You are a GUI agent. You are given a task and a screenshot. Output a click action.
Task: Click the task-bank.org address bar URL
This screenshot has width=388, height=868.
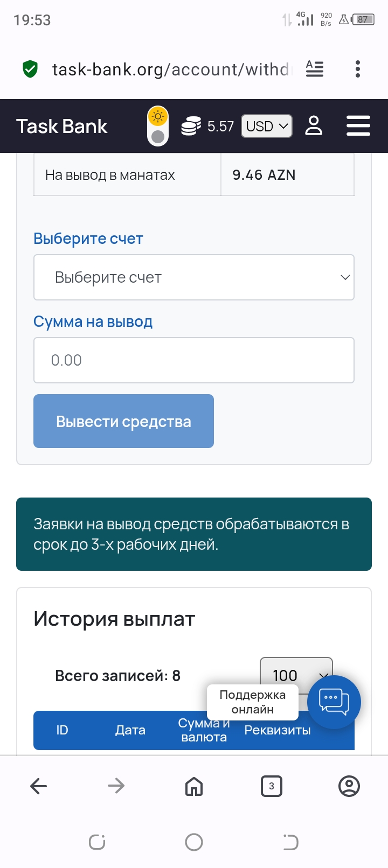pyautogui.click(x=170, y=69)
